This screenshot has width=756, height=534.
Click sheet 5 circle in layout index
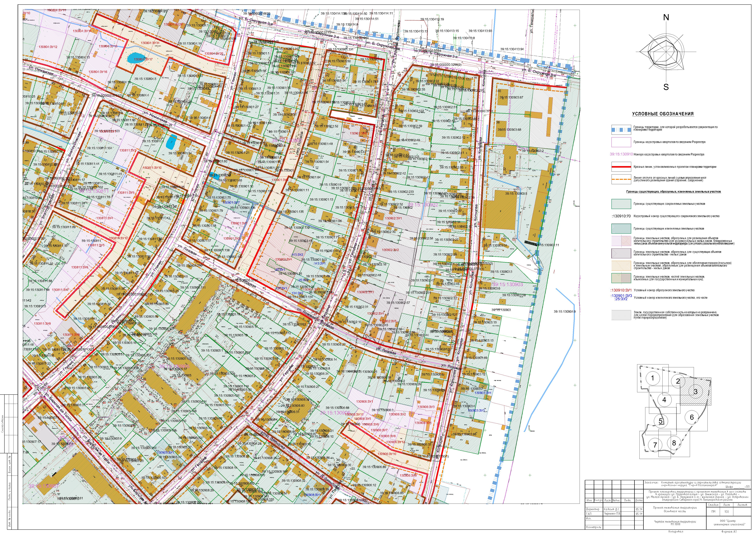click(x=661, y=421)
